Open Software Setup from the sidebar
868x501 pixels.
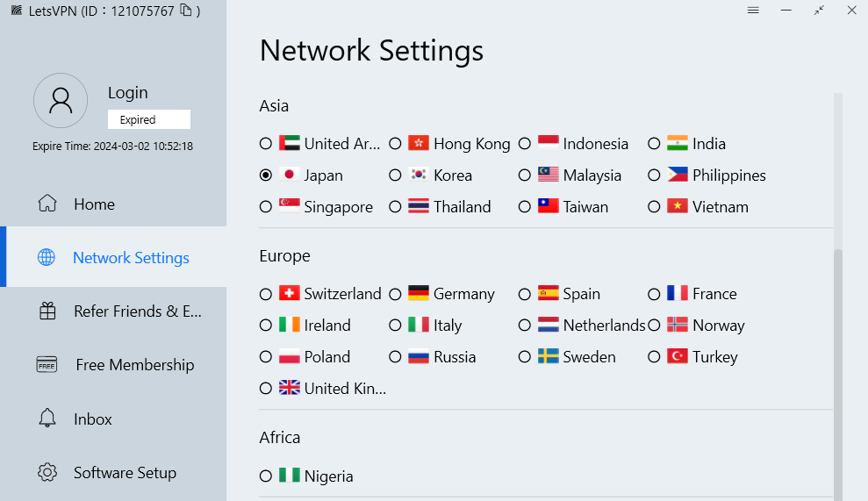pos(125,473)
